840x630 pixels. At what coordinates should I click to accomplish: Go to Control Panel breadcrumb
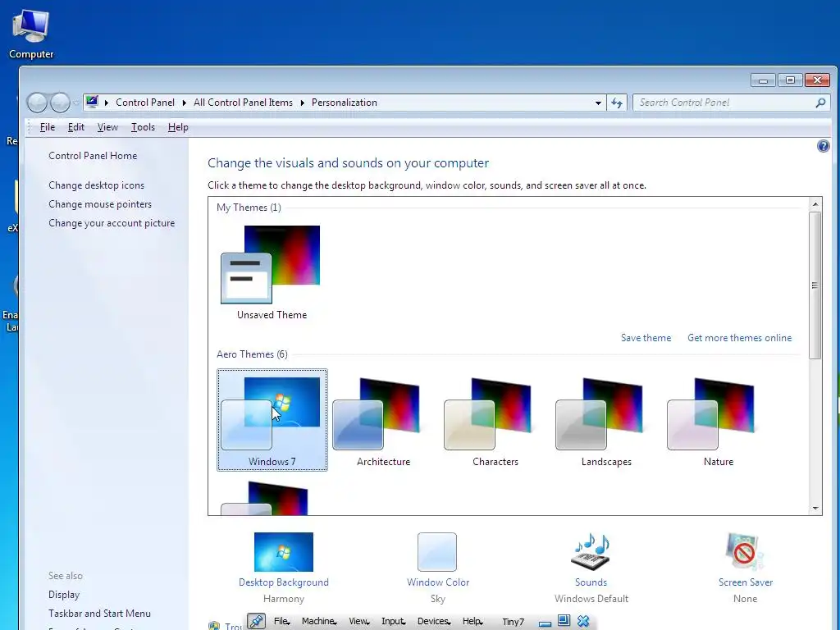[x=145, y=103]
